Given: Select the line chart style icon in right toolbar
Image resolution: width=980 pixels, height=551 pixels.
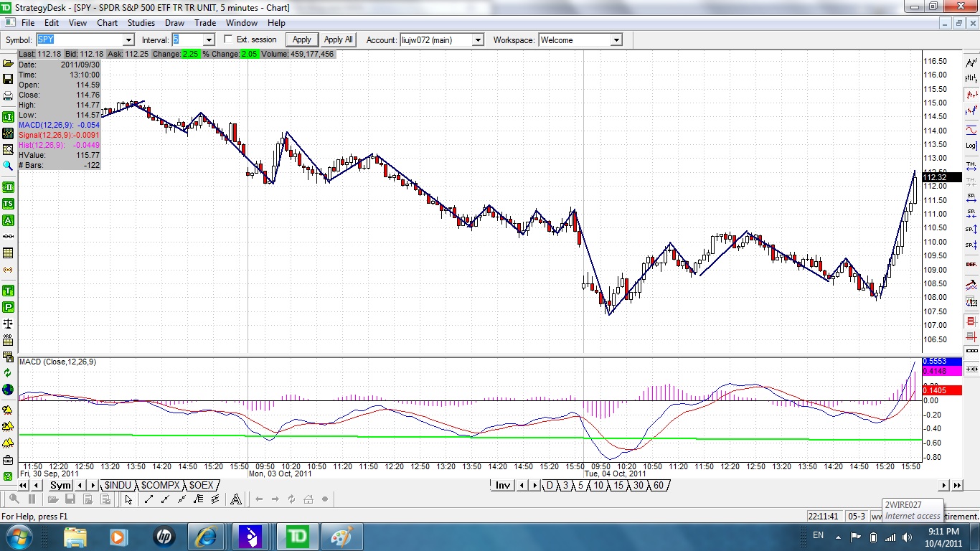Looking at the screenshot, I should pyautogui.click(x=971, y=63).
